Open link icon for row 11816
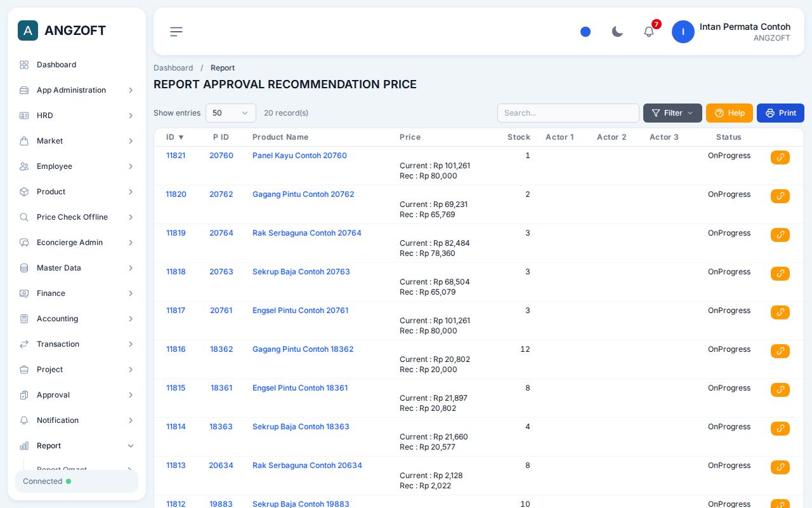 tap(780, 351)
